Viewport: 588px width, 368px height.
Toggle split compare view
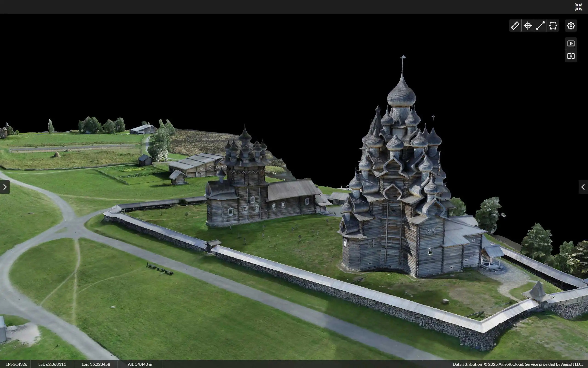[x=571, y=56]
